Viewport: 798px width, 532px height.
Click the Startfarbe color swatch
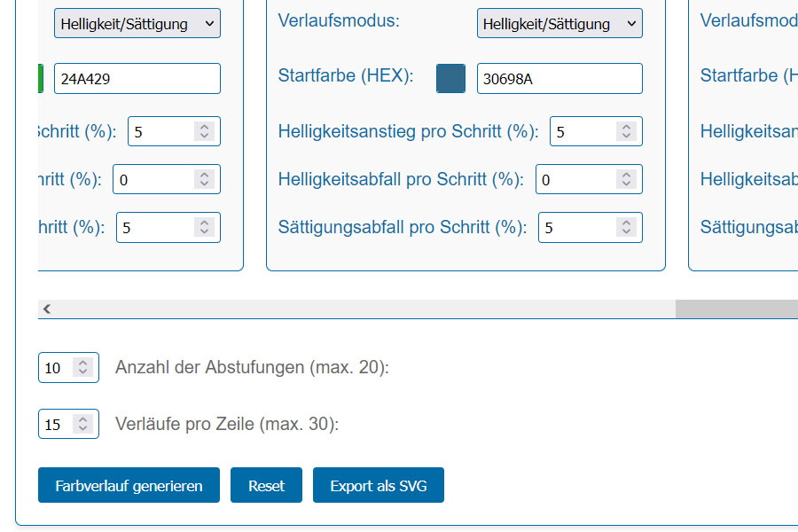(x=450, y=78)
